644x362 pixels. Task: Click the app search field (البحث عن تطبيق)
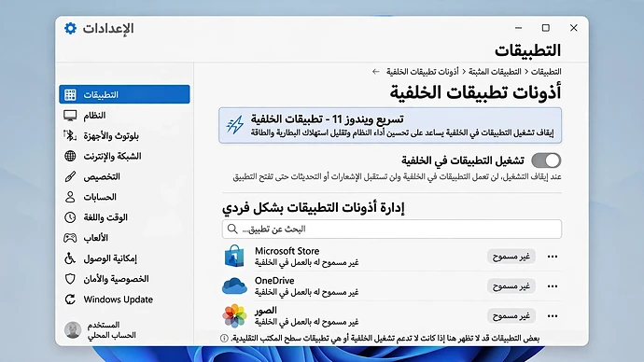[392, 229]
